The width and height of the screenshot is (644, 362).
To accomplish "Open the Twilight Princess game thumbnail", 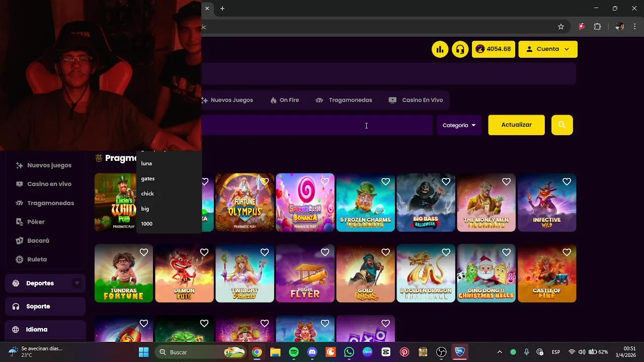I will tap(245, 273).
